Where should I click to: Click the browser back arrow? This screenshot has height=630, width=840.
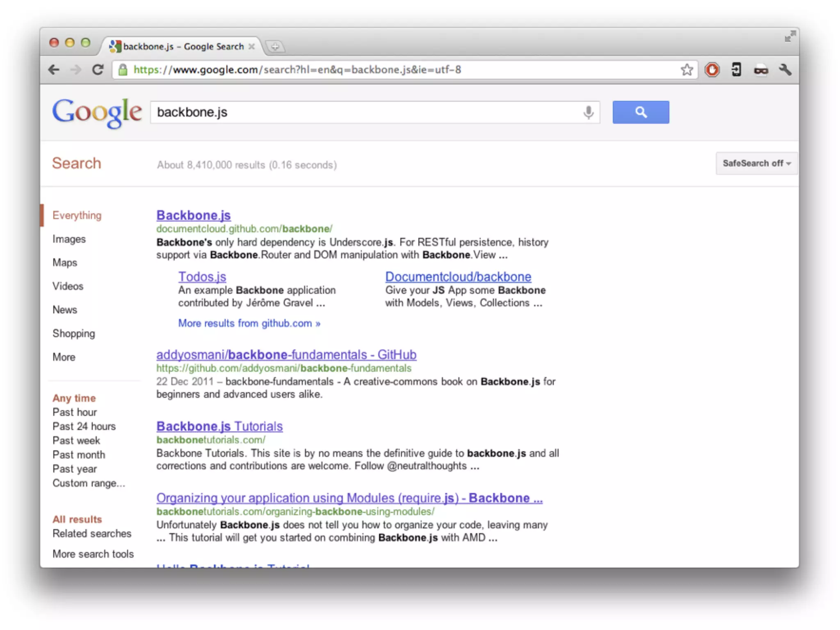click(x=54, y=70)
